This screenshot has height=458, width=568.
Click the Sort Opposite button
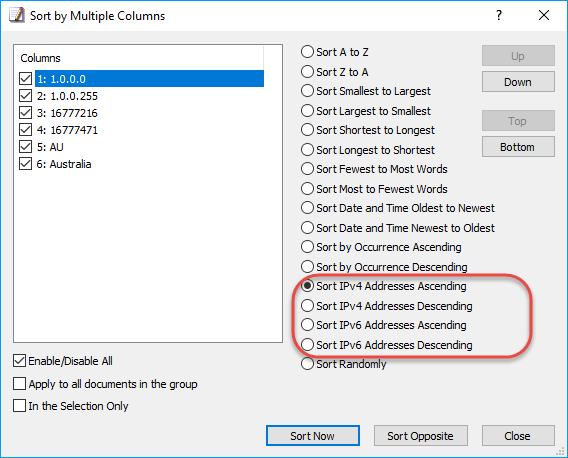point(421,436)
